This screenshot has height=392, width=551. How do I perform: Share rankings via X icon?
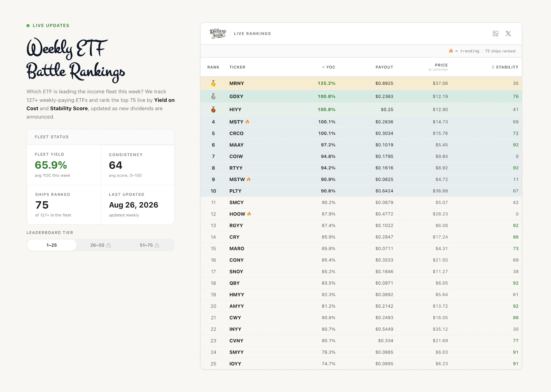coord(508,33)
